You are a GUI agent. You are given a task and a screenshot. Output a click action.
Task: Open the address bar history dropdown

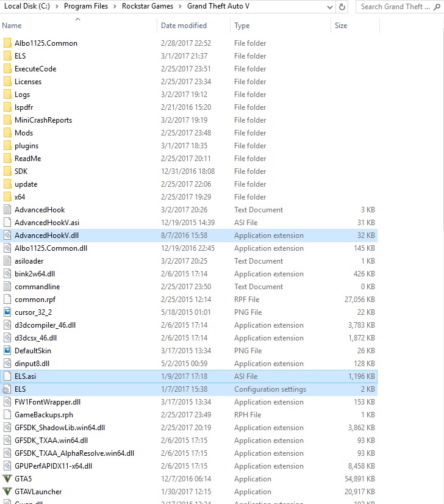(329, 7)
